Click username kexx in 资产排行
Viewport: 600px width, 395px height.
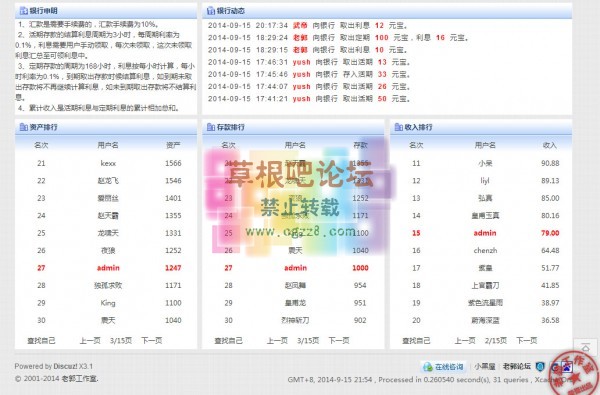tap(108, 163)
